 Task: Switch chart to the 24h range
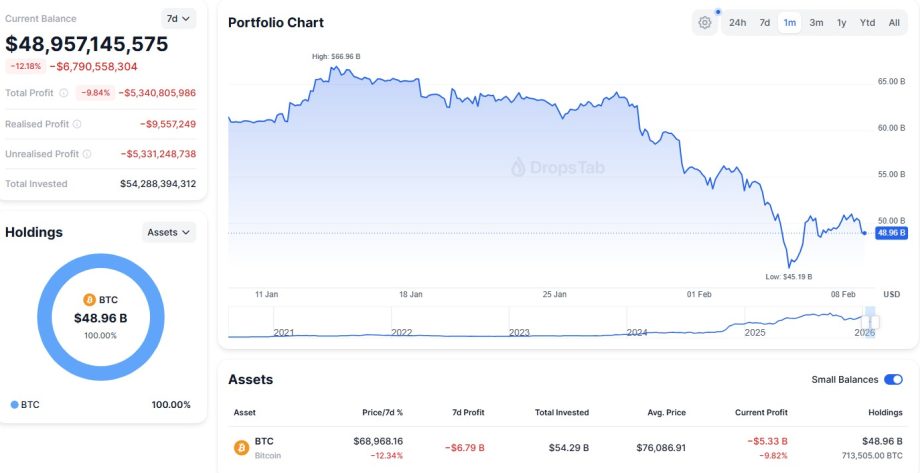pyautogui.click(x=737, y=23)
